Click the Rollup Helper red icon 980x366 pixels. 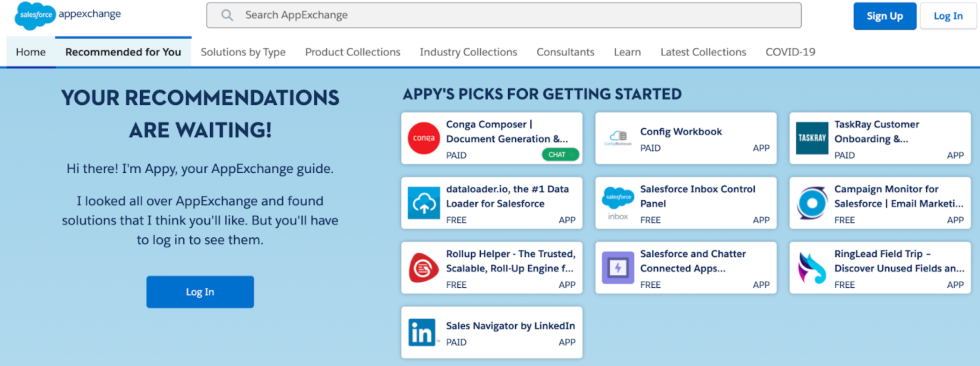424,268
